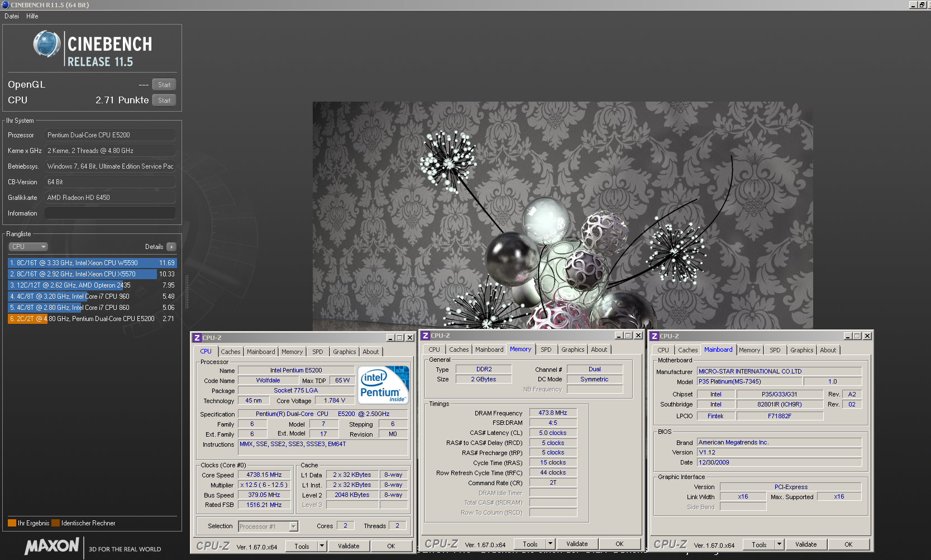The height and width of the screenshot is (560, 931).
Task: Click the Core Voltage 1.784 V value
Action: pyautogui.click(x=335, y=400)
